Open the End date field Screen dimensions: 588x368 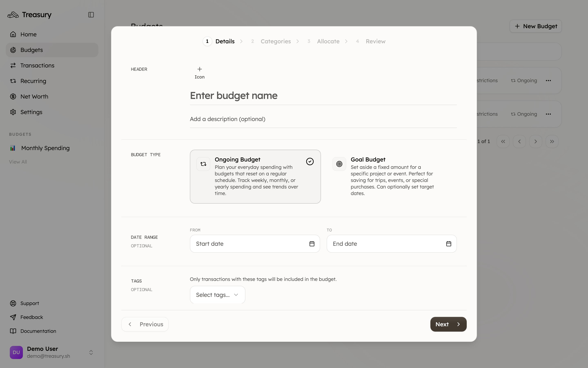click(x=392, y=244)
